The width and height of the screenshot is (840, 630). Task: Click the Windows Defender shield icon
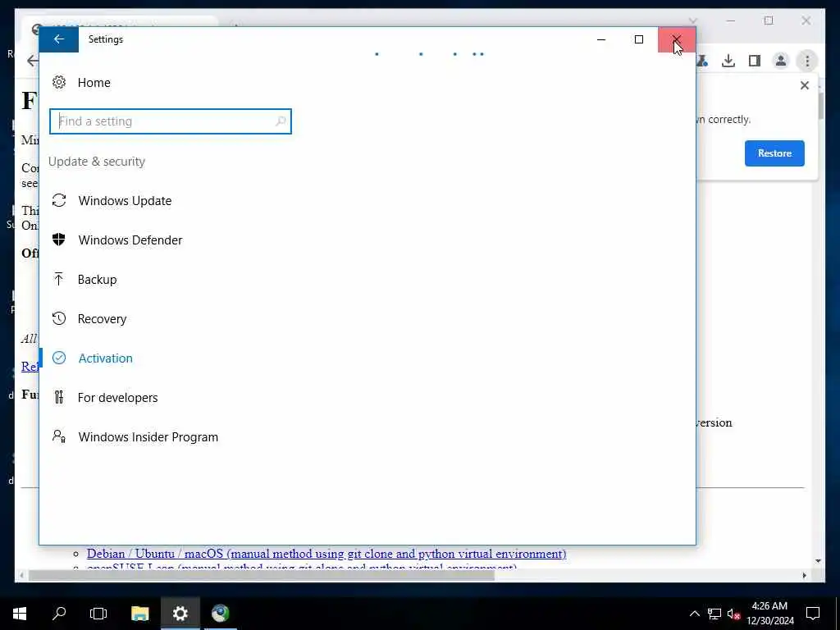point(59,240)
